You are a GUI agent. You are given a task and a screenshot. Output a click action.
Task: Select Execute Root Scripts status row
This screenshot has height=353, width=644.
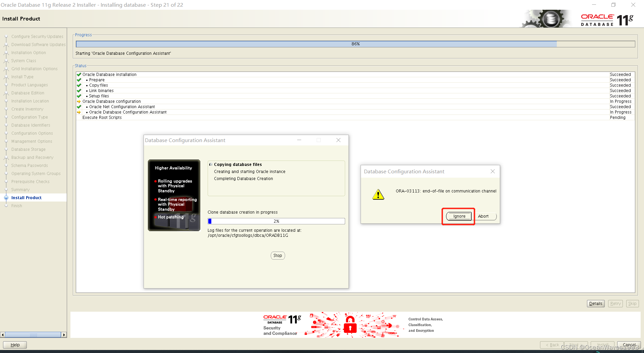coord(356,118)
